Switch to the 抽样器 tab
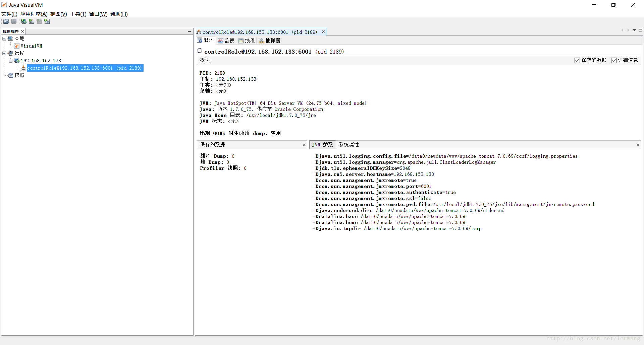644x345 pixels. point(270,41)
